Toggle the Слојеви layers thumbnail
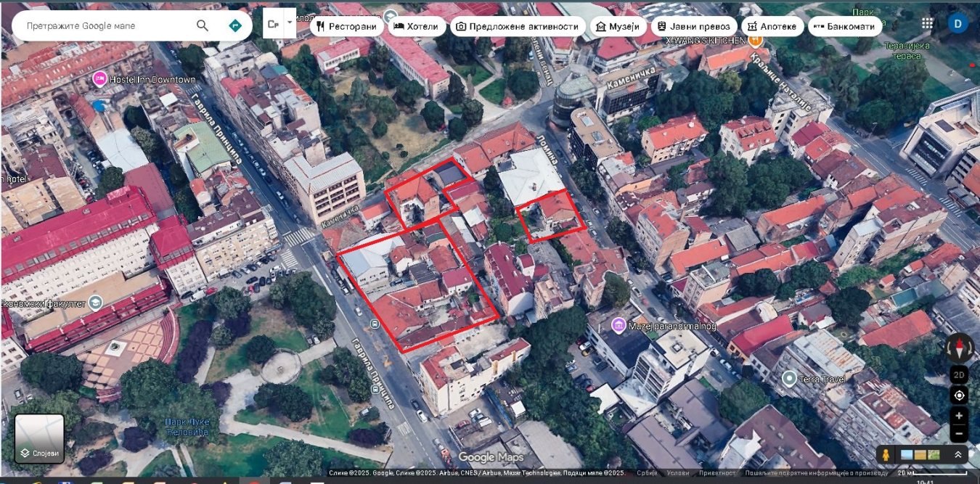The width and height of the screenshot is (980, 484). [40, 438]
